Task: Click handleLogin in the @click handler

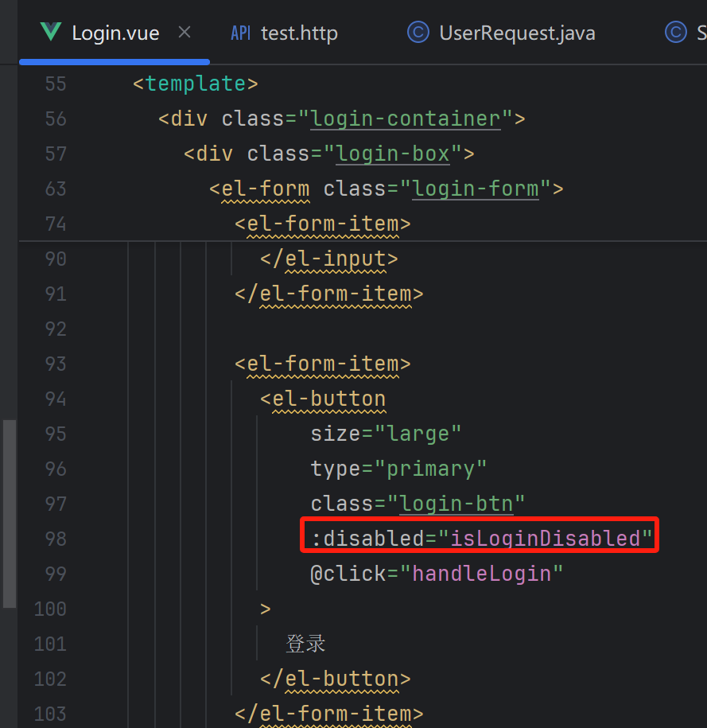Action: coord(481,574)
